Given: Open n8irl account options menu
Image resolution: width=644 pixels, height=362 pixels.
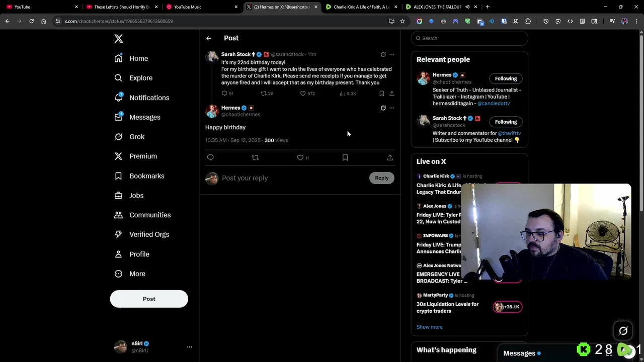Looking at the screenshot, I should click(189, 347).
